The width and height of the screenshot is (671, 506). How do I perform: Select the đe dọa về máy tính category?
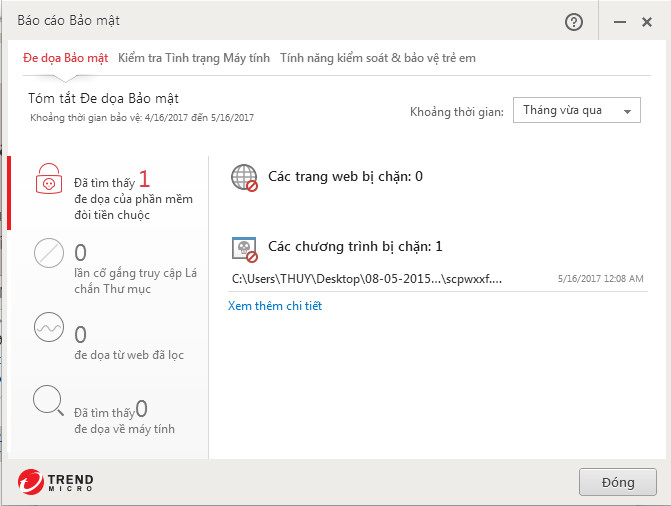(124, 417)
